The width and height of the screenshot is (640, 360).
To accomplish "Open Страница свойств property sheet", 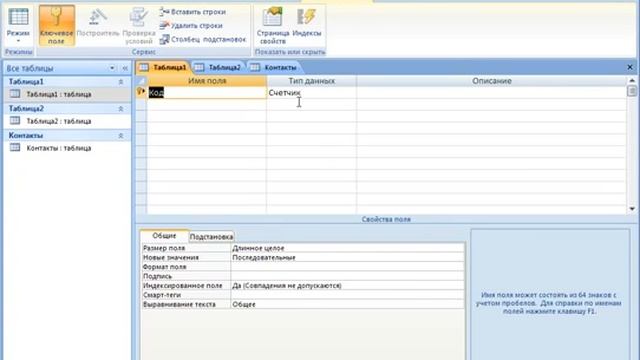I will pos(273,25).
